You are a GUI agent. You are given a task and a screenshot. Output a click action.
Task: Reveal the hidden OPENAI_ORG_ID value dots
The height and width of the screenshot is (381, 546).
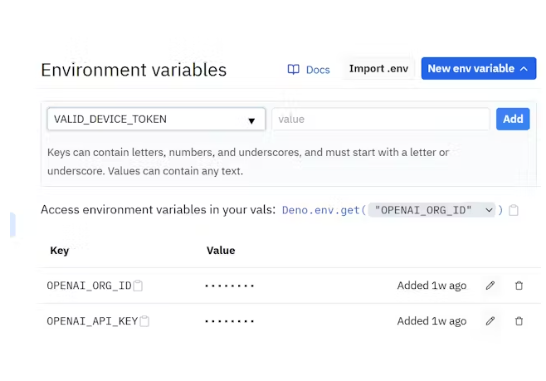tap(229, 286)
